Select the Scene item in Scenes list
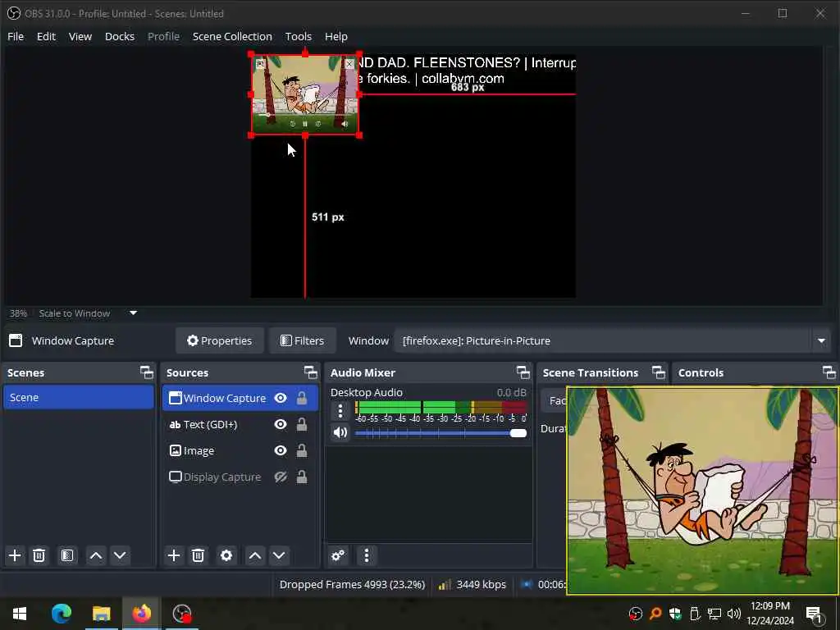 [x=79, y=398]
